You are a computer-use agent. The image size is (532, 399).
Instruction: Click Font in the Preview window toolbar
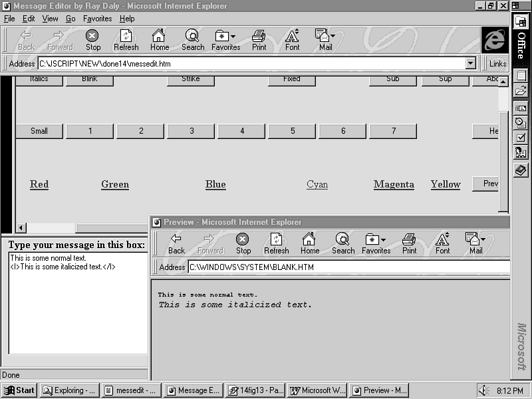[x=442, y=243]
